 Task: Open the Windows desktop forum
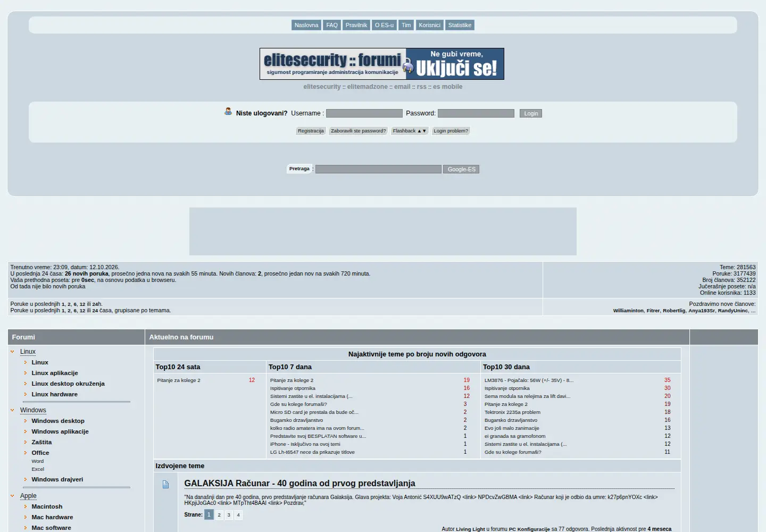58,421
